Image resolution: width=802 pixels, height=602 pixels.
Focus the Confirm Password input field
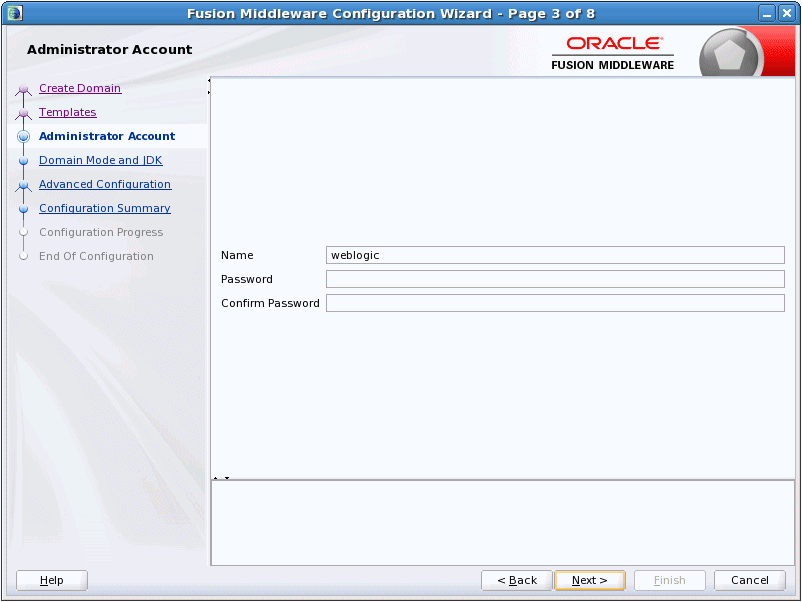pyautogui.click(x=555, y=303)
